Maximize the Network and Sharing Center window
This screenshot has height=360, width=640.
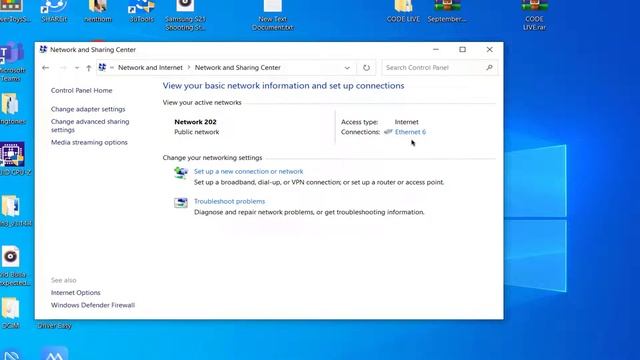pyautogui.click(x=462, y=49)
